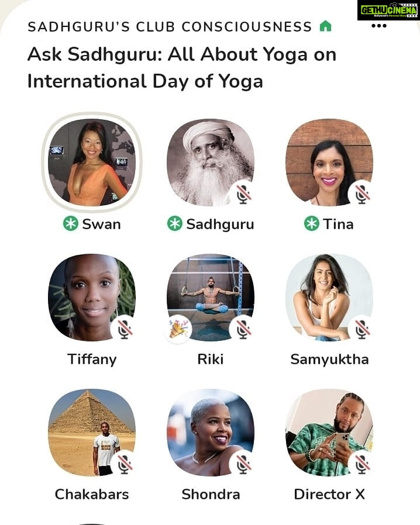Tap Riki's muted microphone badge

point(244,329)
